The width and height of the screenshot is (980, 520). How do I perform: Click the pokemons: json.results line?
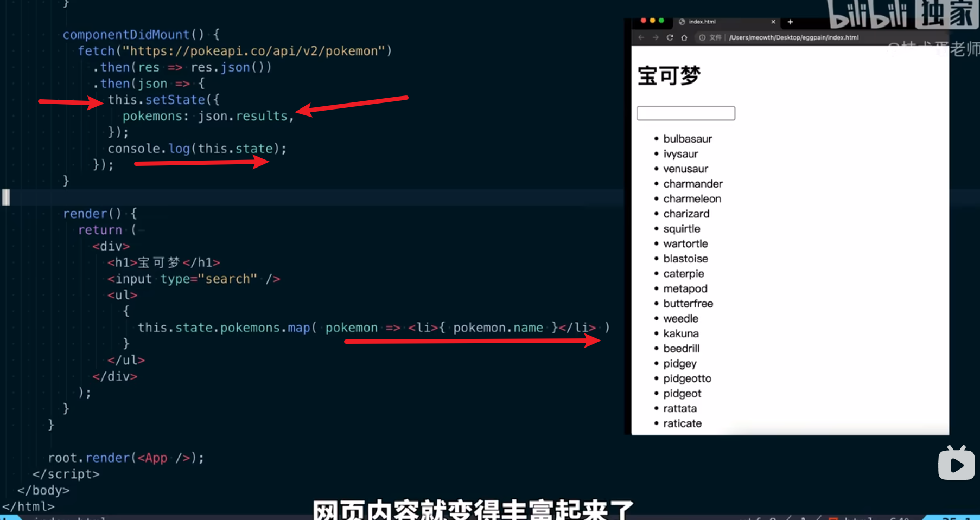pyautogui.click(x=208, y=116)
